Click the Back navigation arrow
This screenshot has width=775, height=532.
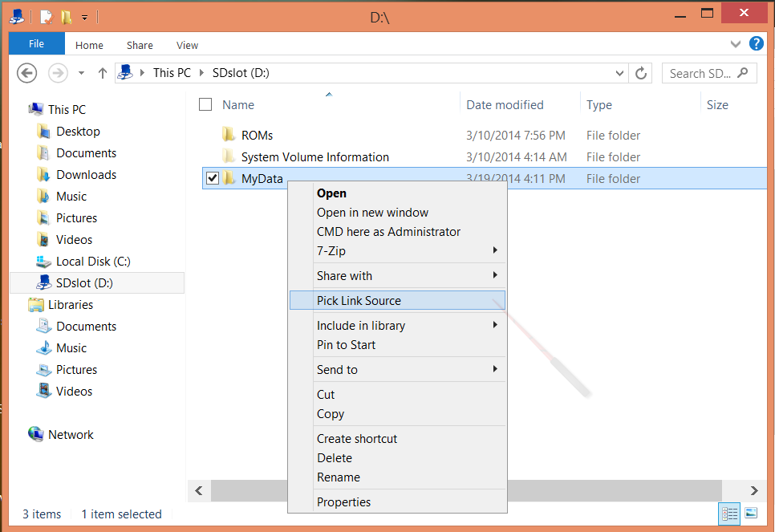[26, 74]
